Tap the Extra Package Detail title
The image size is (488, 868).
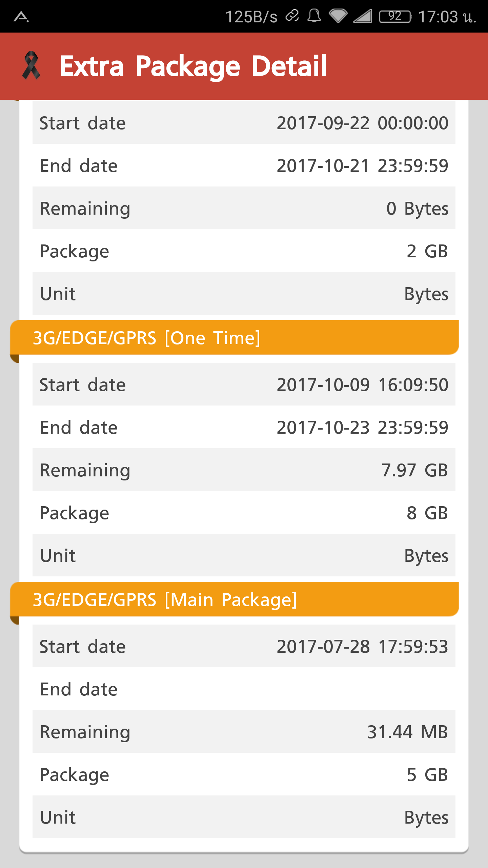[x=193, y=66]
